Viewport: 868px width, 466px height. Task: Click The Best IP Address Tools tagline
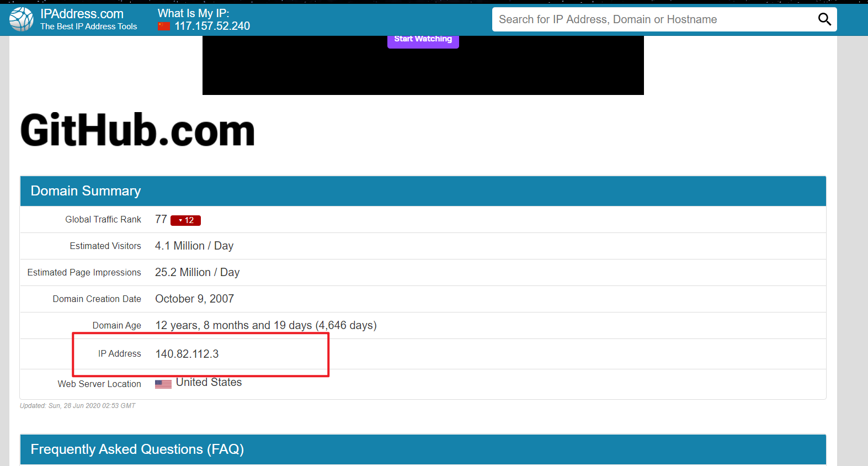point(88,27)
